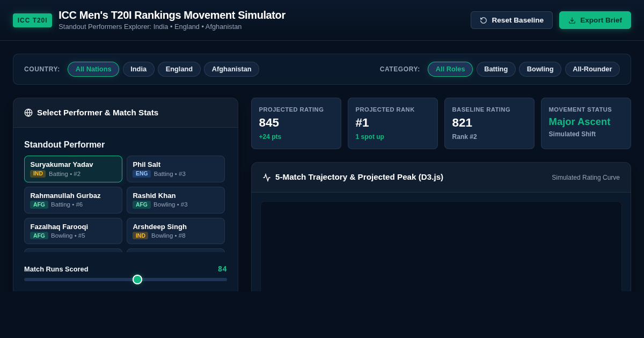Click the +24 pts change text

tap(270, 137)
